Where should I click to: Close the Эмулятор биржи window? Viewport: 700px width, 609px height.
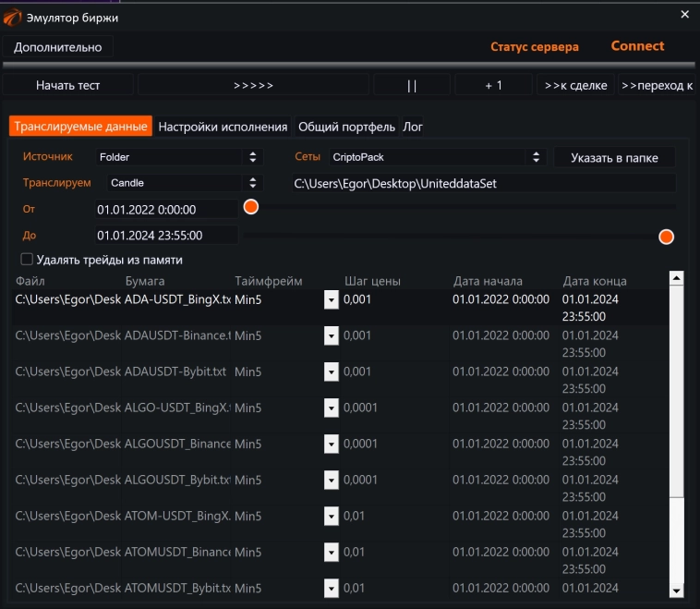(x=684, y=15)
